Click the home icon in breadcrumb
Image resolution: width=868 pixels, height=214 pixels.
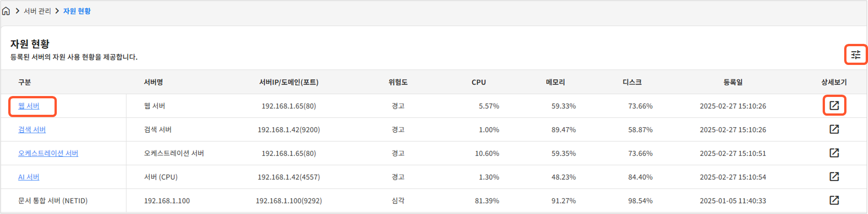pyautogui.click(x=6, y=11)
